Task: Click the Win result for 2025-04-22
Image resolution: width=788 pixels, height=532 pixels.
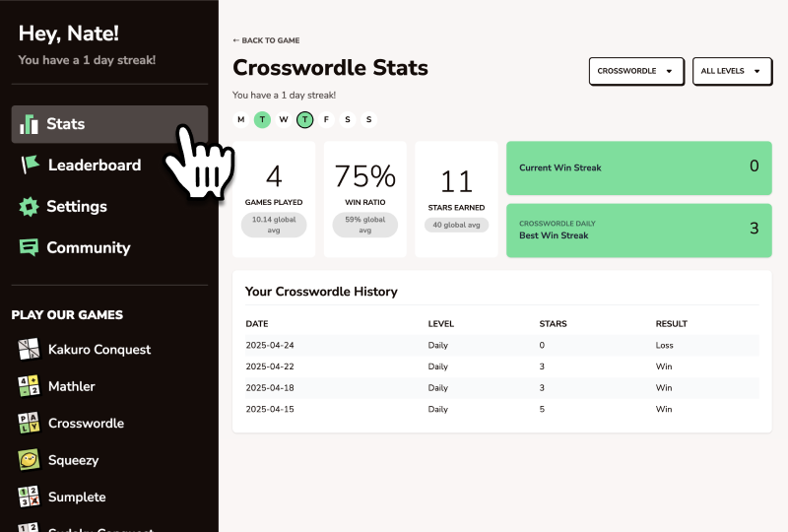Action: point(664,366)
